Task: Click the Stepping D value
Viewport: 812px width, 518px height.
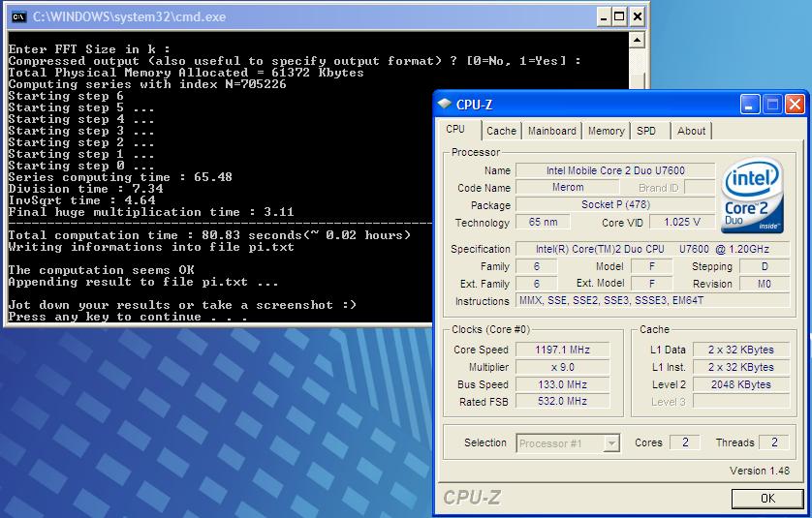Action: pyautogui.click(x=765, y=266)
